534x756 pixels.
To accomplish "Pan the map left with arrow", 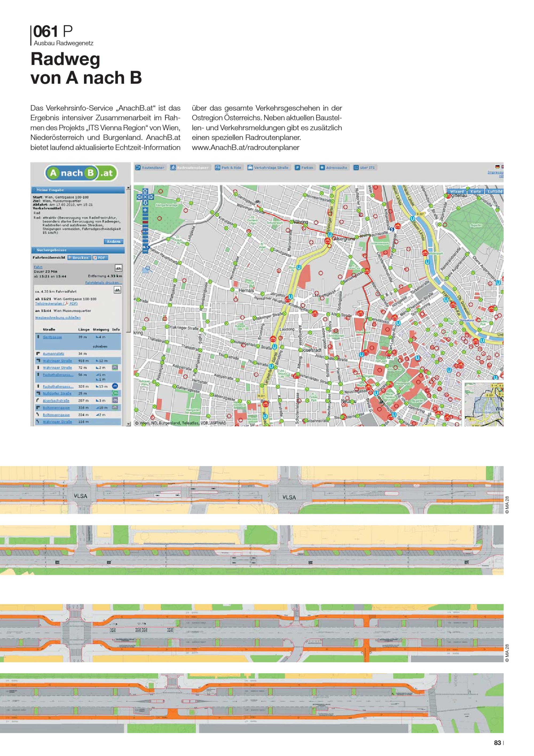I will (x=139, y=197).
